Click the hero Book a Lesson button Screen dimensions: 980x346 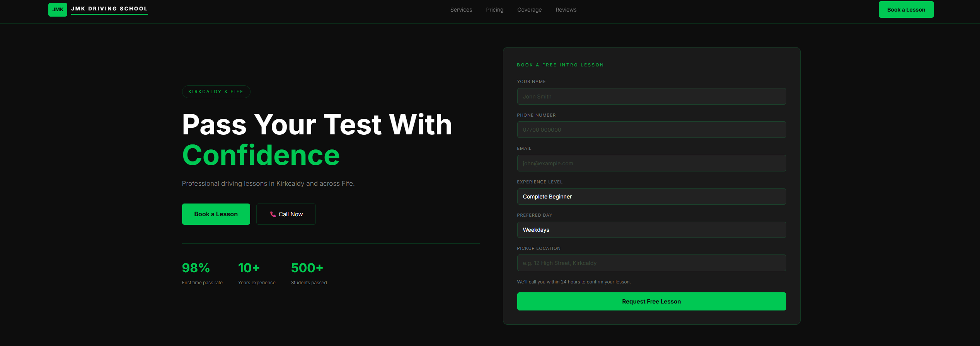216,214
